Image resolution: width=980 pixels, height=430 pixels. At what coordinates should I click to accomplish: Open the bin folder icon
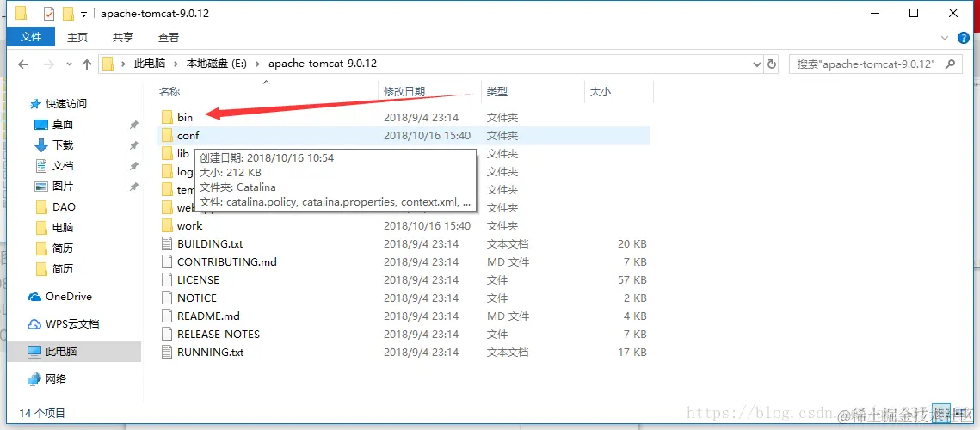166,117
